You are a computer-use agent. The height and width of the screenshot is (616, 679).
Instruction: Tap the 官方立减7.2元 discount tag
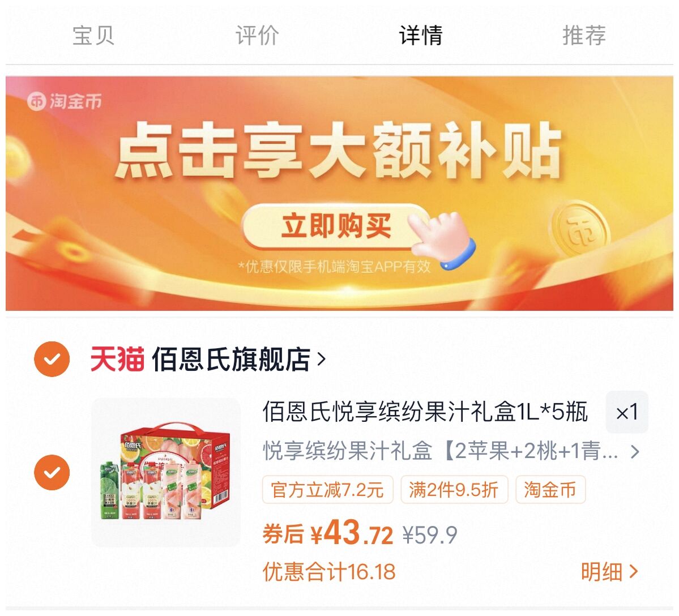327,490
